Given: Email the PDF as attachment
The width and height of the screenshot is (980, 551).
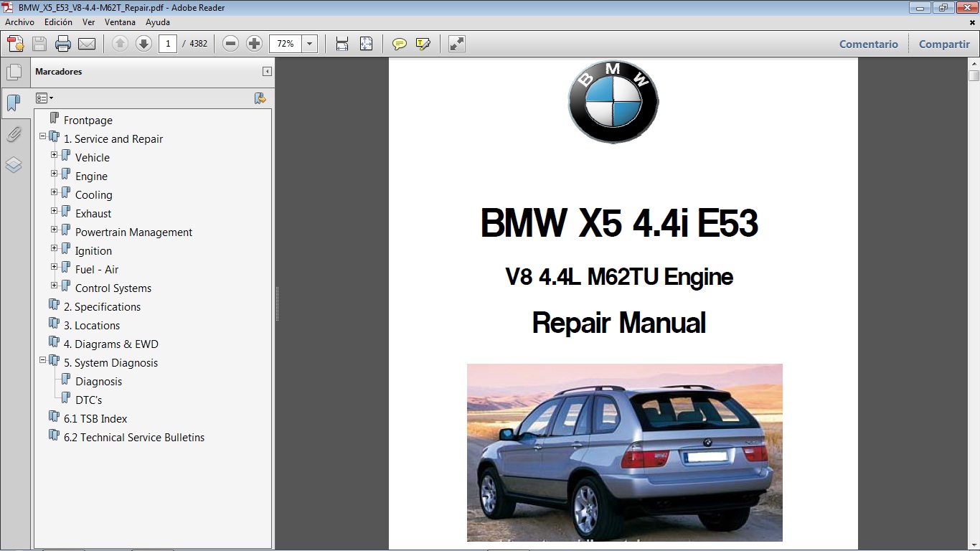Looking at the screenshot, I should point(85,43).
